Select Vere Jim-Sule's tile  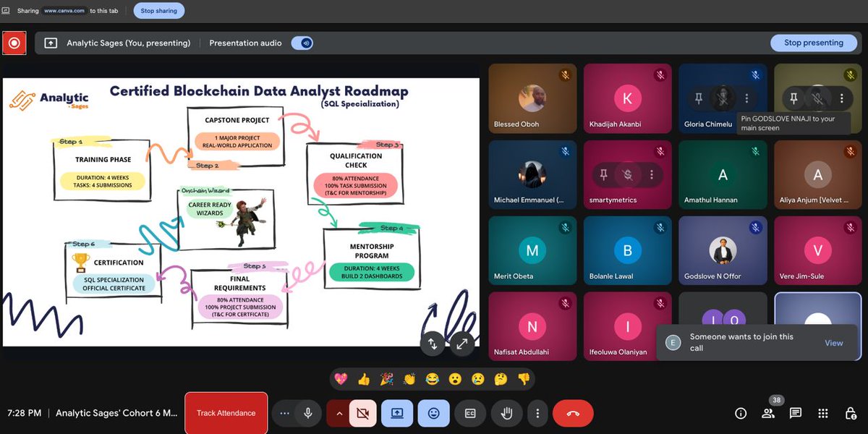817,250
